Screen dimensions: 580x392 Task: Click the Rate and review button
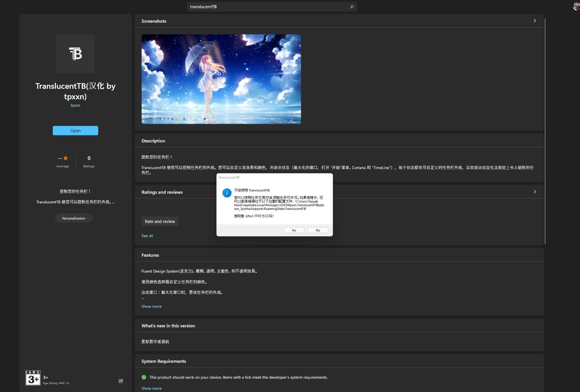click(x=160, y=221)
